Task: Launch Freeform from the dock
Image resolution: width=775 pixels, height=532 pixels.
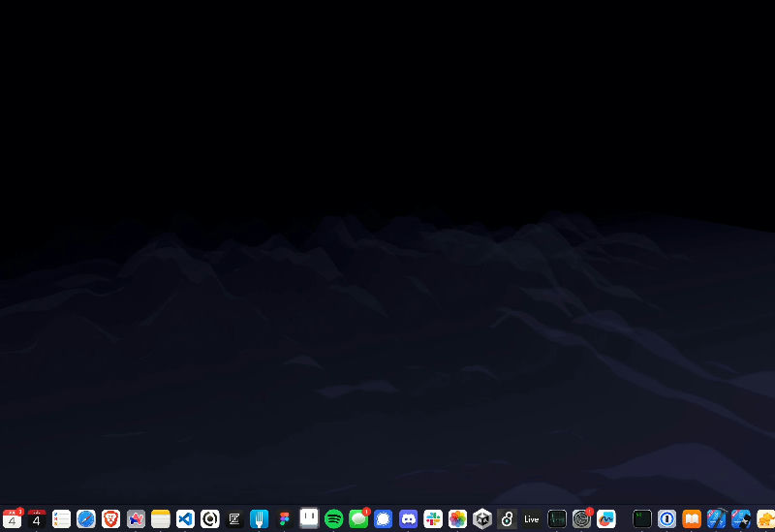Action: point(606,519)
